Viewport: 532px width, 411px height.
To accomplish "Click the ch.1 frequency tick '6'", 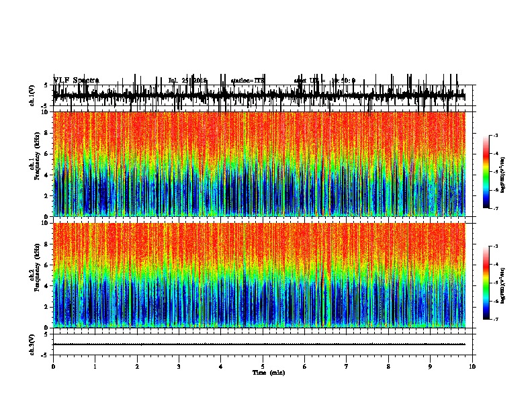I will 47,154.
